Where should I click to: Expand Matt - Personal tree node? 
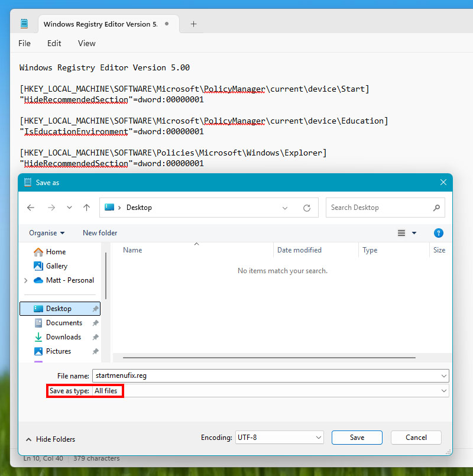[x=26, y=280]
